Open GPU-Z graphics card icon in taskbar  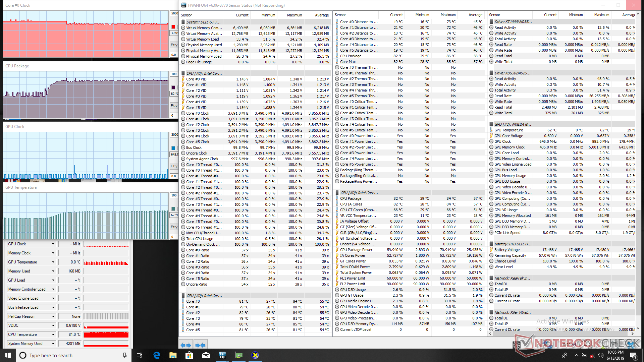coord(238,355)
